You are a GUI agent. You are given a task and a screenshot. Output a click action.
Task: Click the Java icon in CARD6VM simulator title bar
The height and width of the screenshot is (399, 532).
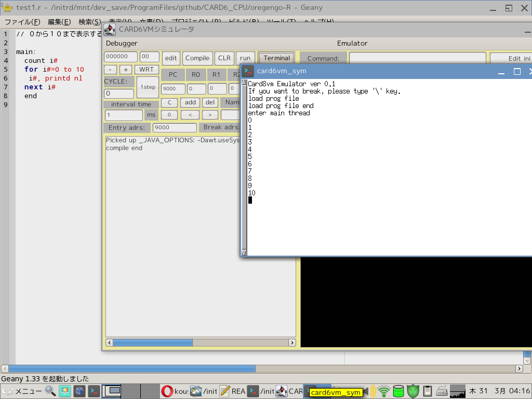[x=110, y=30]
